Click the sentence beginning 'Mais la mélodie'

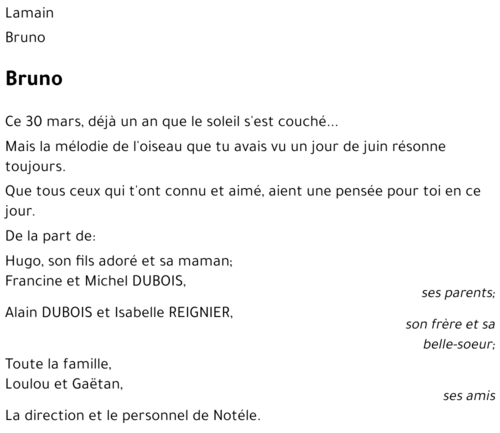(x=225, y=147)
